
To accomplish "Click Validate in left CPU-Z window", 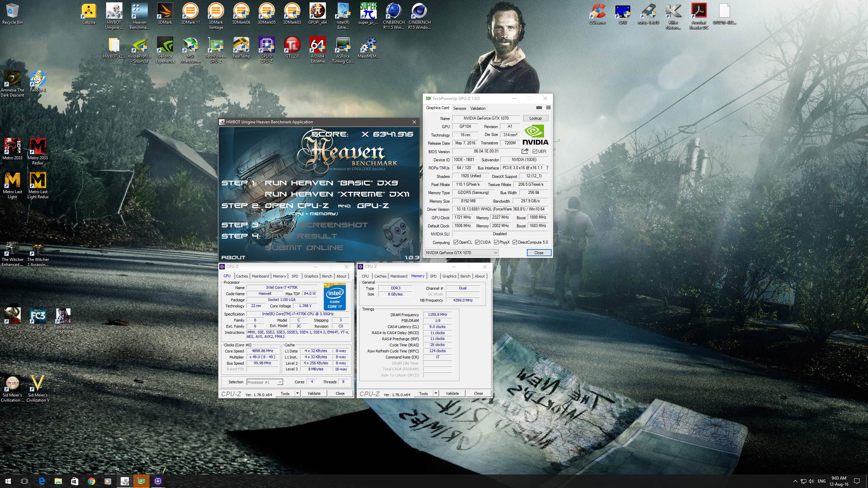I will pos(314,393).
